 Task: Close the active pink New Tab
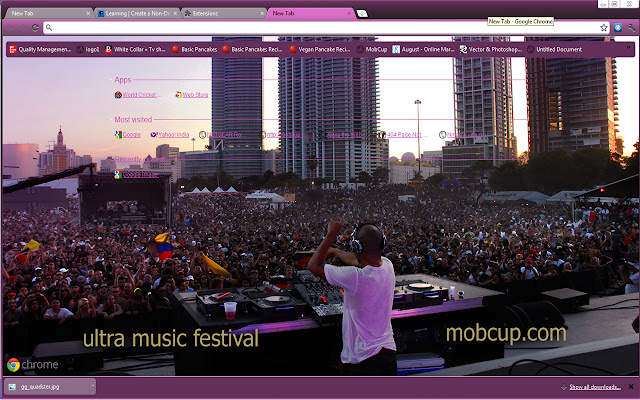pyautogui.click(x=349, y=13)
